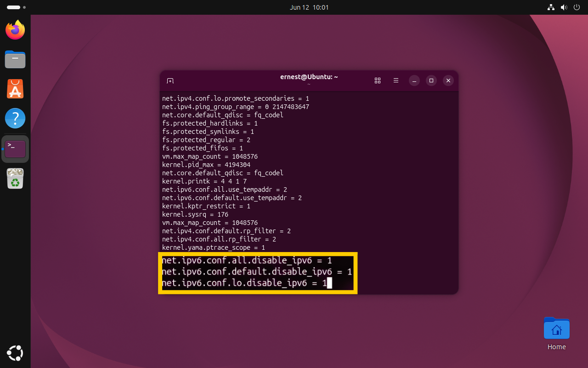Click the kernel.sysrq = 176 line
Image resolution: width=588 pixels, height=368 pixels.
195,214
